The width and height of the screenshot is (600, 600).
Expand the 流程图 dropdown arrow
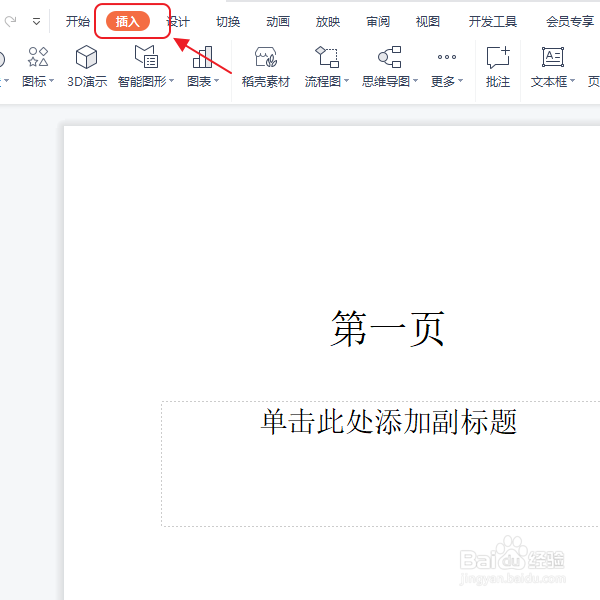[x=346, y=81]
